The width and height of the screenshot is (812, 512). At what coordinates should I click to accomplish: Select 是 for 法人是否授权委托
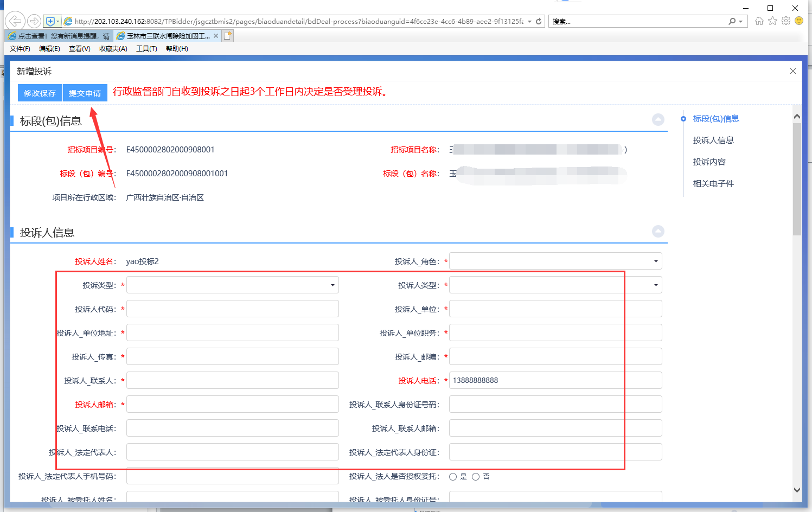coord(453,477)
